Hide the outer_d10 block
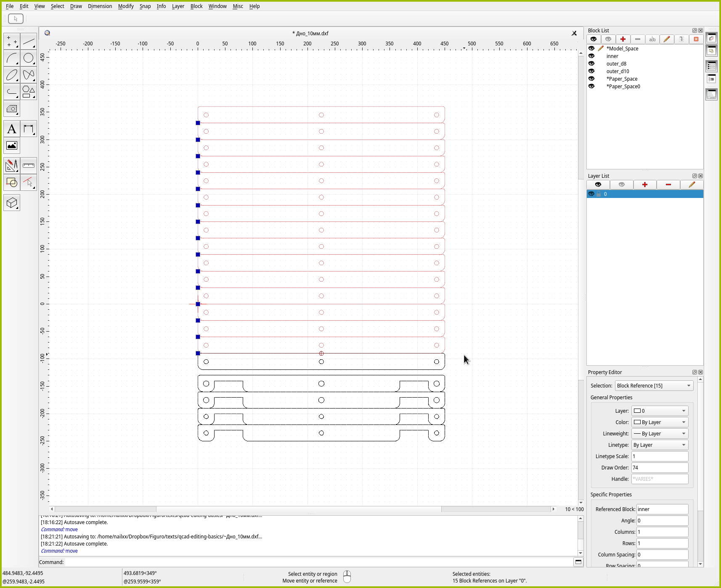The width and height of the screenshot is (721, 588). point(591,71)
